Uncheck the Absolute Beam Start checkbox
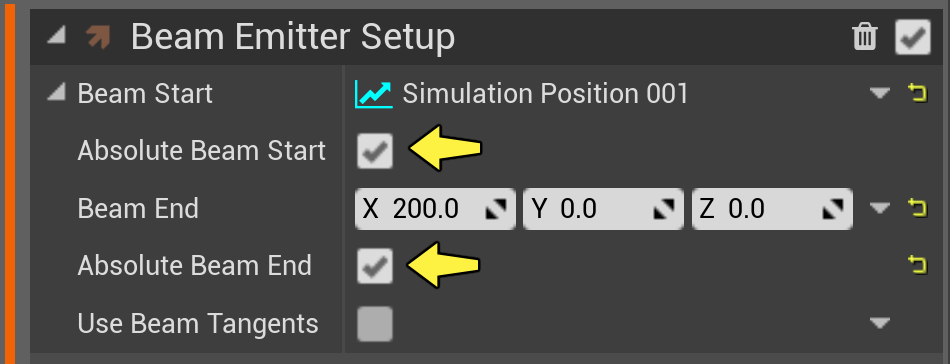The height and width of the screenshot is (364, 950). point(375,151)
